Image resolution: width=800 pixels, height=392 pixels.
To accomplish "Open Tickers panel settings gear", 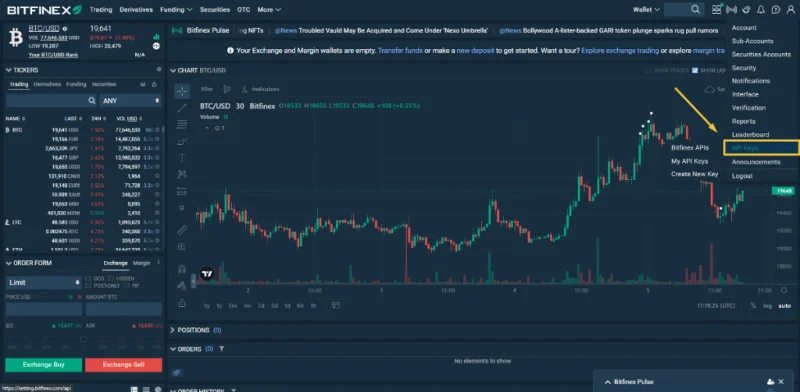I will coord(159,69).
